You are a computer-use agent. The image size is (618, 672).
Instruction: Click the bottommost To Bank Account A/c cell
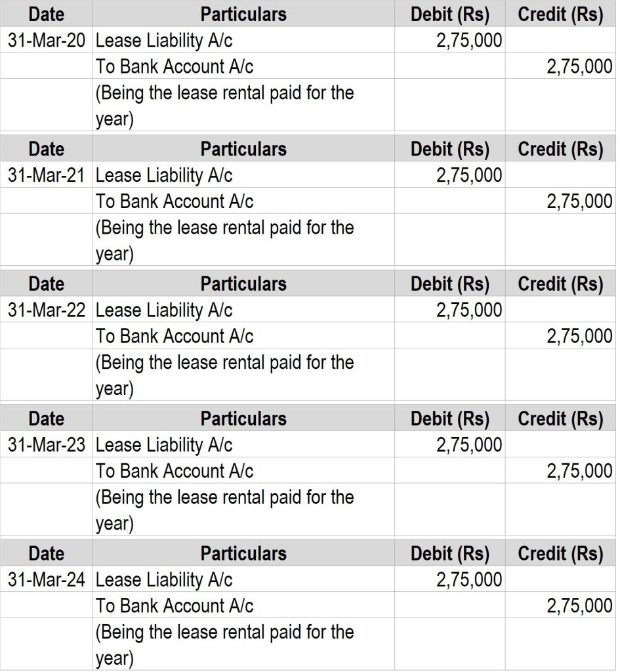(x=175, y=606)
